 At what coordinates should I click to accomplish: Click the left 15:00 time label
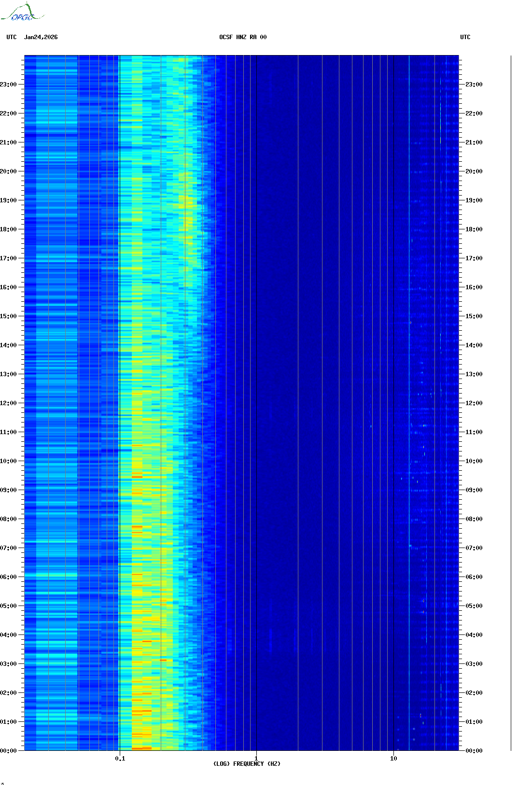[8, 316]
